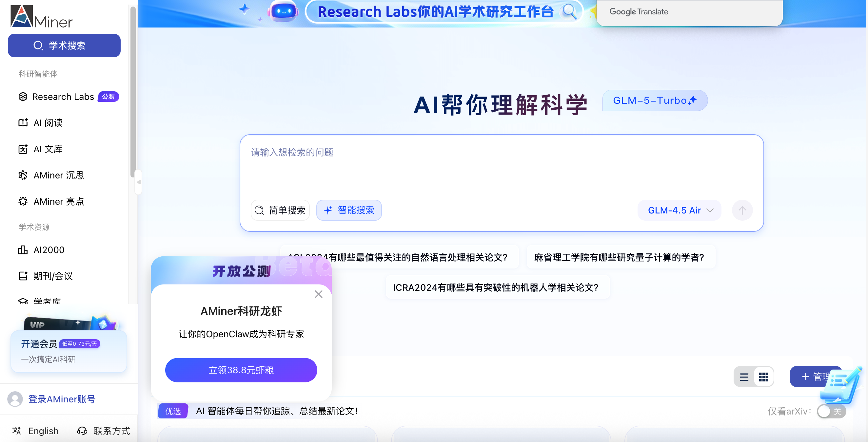Click 立领38.8元虾粮 in the popup

click(241, 370)
